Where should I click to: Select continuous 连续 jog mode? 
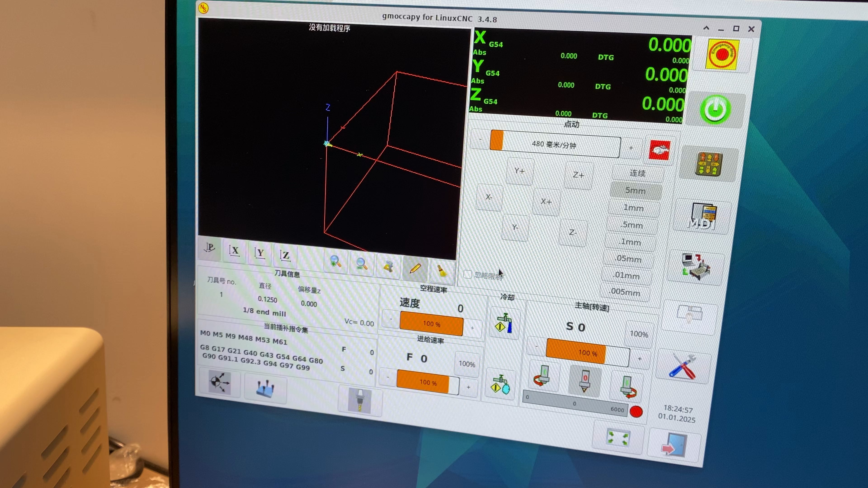[637, 173]
